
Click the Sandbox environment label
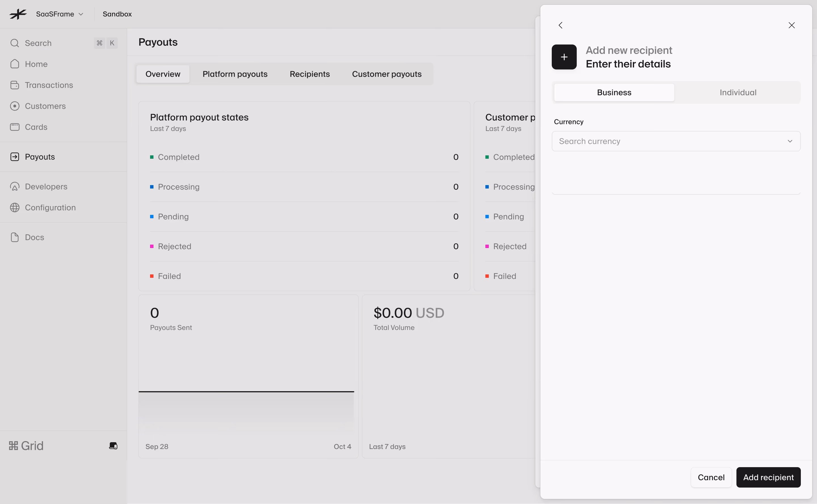[117, 14]
